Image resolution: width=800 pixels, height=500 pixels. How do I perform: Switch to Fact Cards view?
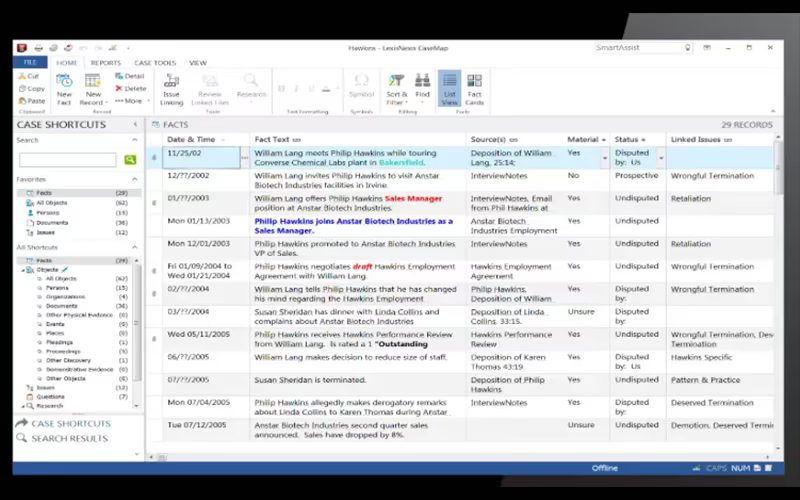click(474, 89)
